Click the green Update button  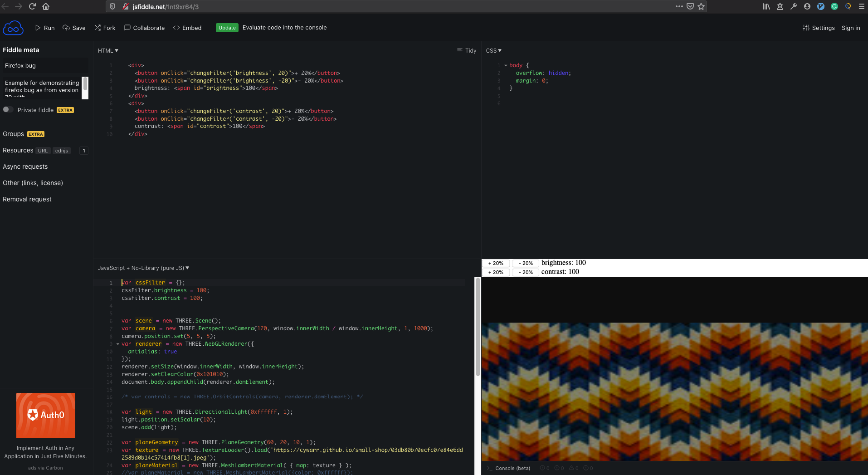click(227, 28)
